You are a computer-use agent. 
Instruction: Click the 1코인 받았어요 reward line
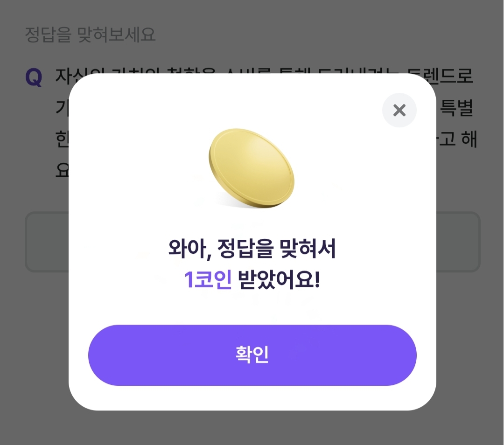click(x=252, y=278)
